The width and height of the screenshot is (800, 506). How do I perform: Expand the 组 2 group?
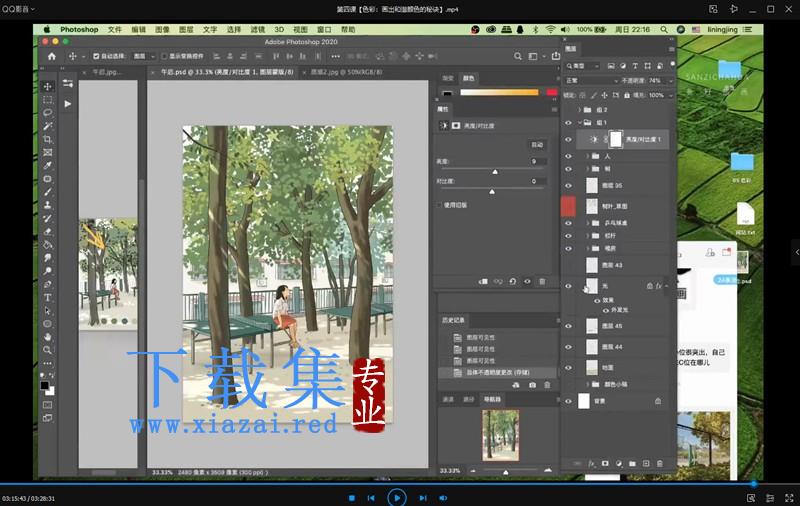coord(580,110)
